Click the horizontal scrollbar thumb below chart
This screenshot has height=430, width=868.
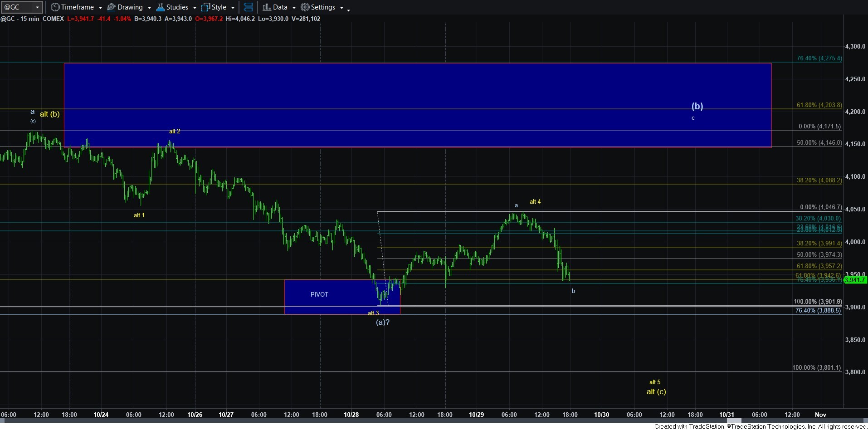click(733, 420)
